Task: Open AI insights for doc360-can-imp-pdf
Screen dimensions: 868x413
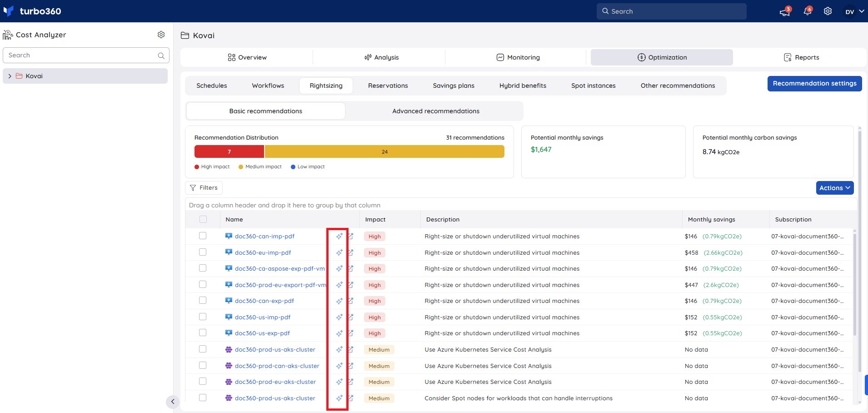Action: tap(339, 237)
